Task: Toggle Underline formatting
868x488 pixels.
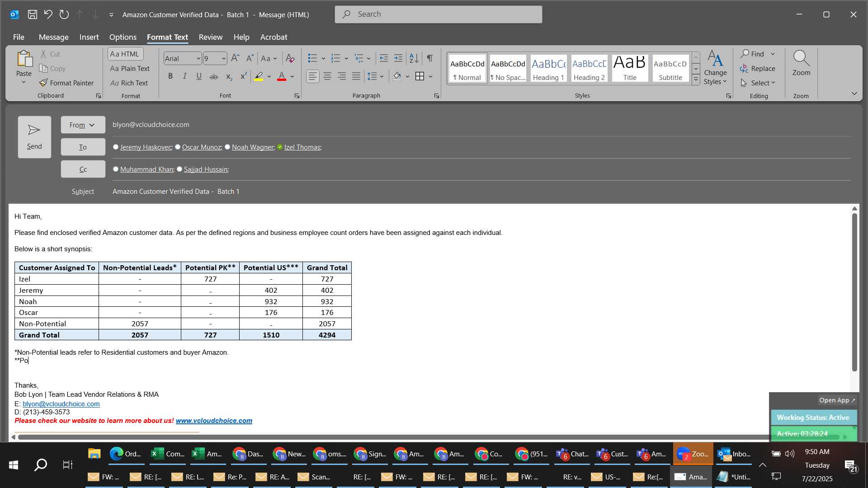Action: (x=199, y=76)
